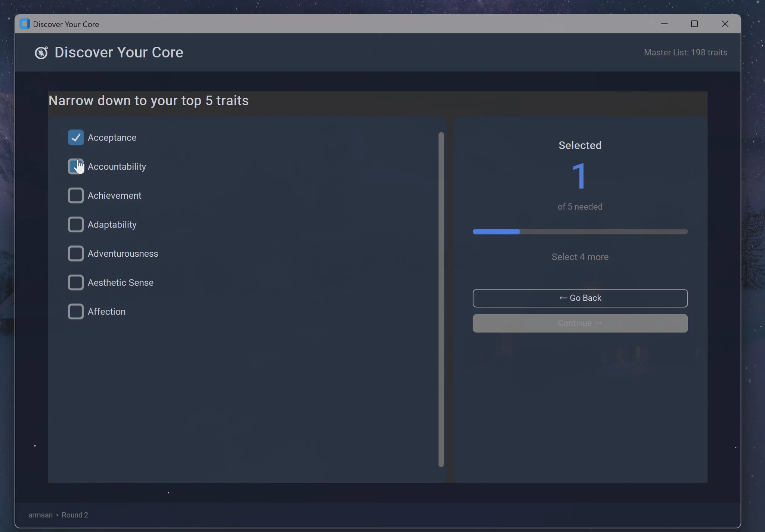Click the 'Select 4 more' text
This screenshot has width=765, height=532.
(x=580, y=257)
